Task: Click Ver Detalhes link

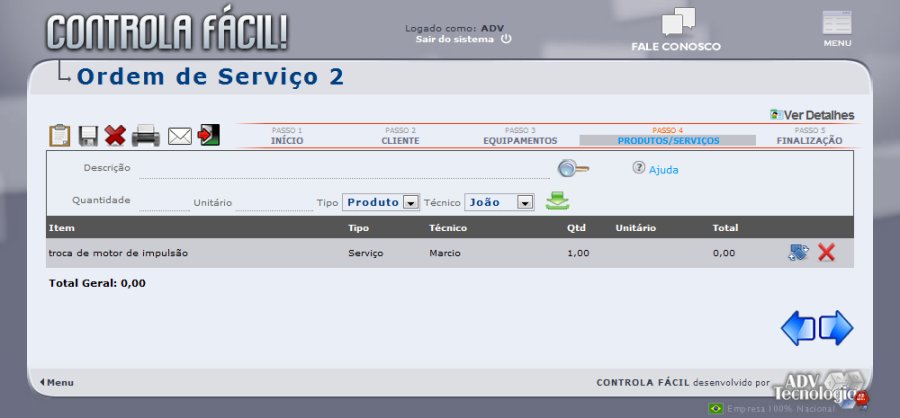Action: tap(818, 115)
